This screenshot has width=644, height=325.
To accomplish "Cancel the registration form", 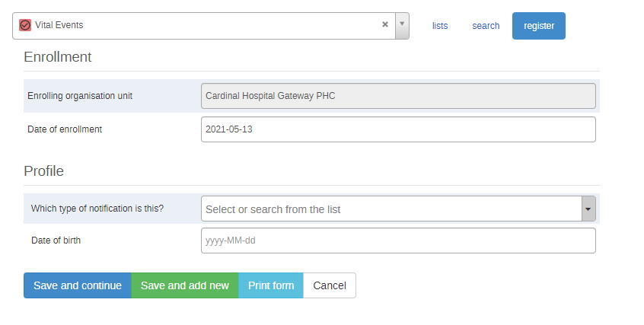I will pos(330,285).
